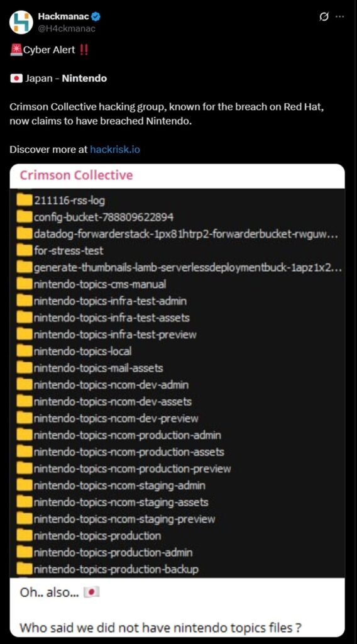357x644 pixels.
Task: Select nintendo-topics-cms-manual folder
Action: 92,284
